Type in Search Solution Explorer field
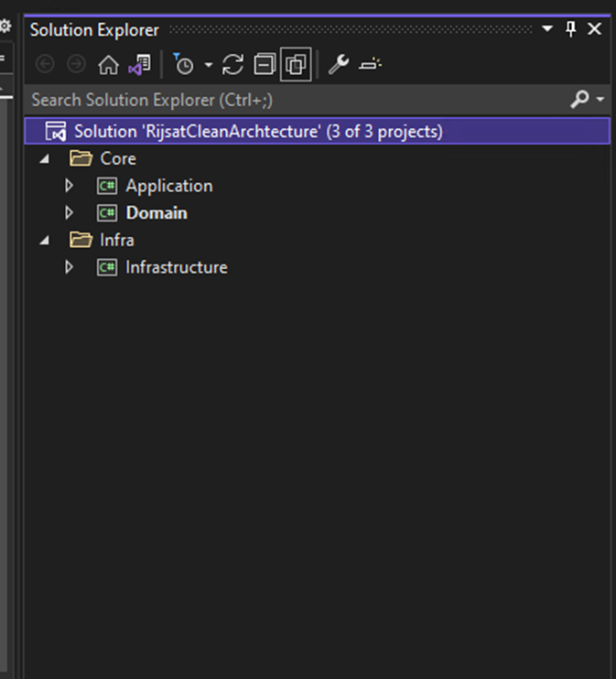616x679 pixels. point(275,99)
